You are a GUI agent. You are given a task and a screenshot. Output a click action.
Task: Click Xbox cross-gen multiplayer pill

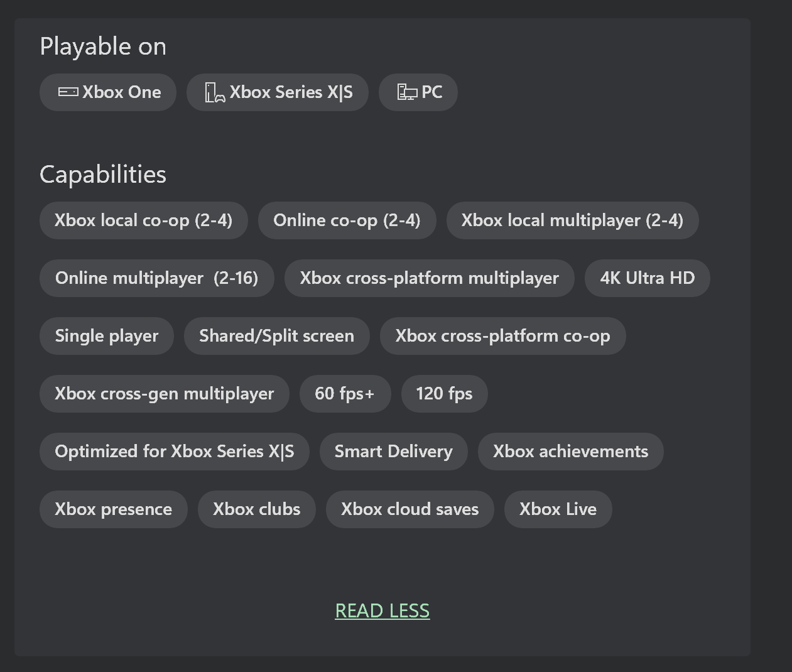164,394
